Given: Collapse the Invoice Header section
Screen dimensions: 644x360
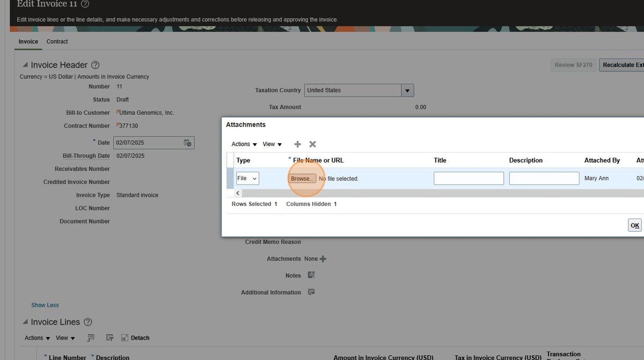Looking at the screenshot, I should 25,65.
